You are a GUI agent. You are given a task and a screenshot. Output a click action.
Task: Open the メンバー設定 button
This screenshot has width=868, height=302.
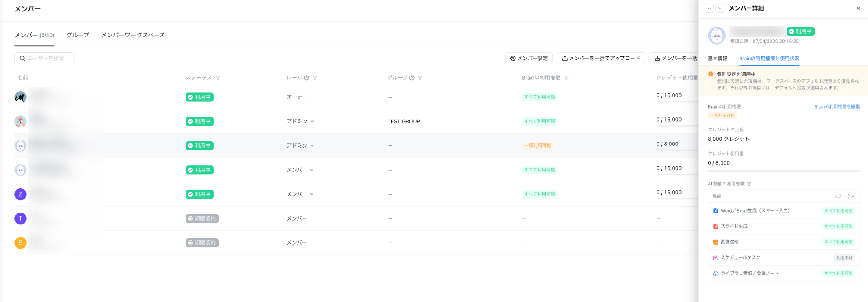click(x=529, y=58)
